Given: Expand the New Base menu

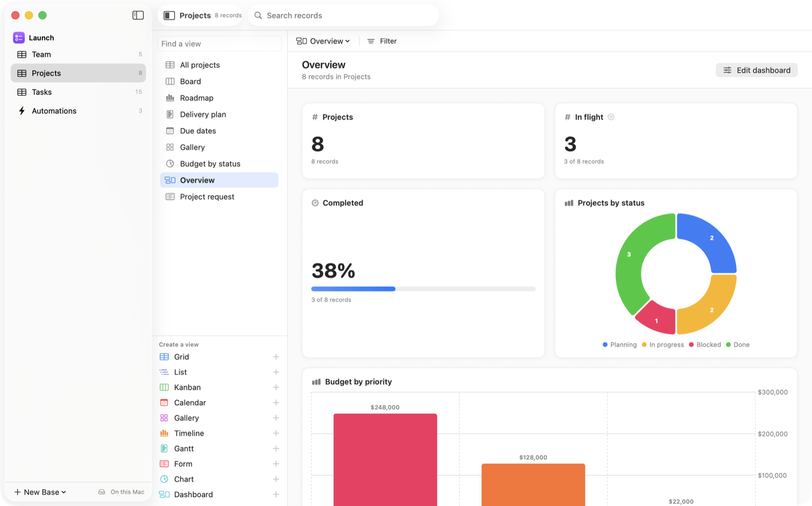Looking at the screenshot, I should [40, 492].
